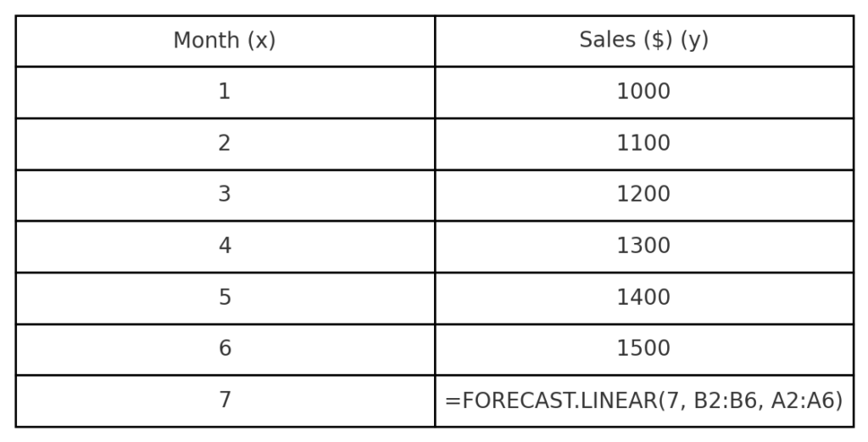Click the sales cell showing 1300
868x442 pixels.
click(643, 246)
